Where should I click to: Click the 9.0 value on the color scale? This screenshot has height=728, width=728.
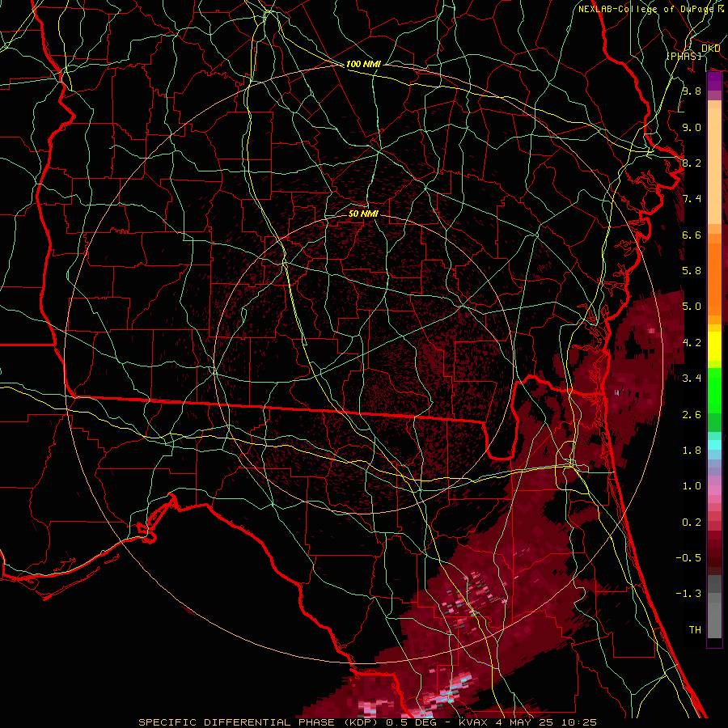[692, 127]
